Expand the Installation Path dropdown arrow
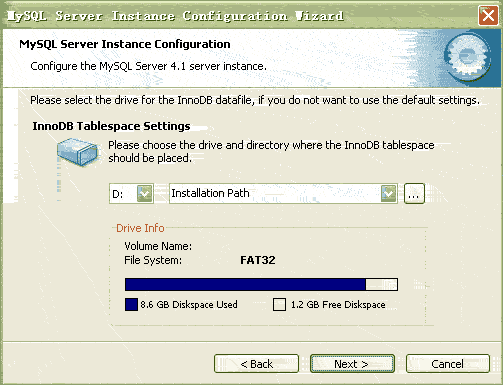 pyautogui.click(x=389, y=193)
